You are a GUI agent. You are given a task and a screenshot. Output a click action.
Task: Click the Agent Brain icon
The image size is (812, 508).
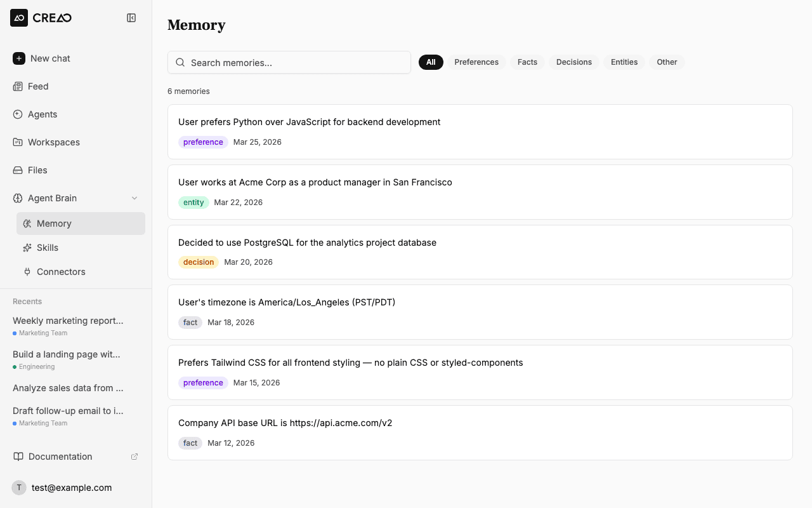tap(18, 198)
